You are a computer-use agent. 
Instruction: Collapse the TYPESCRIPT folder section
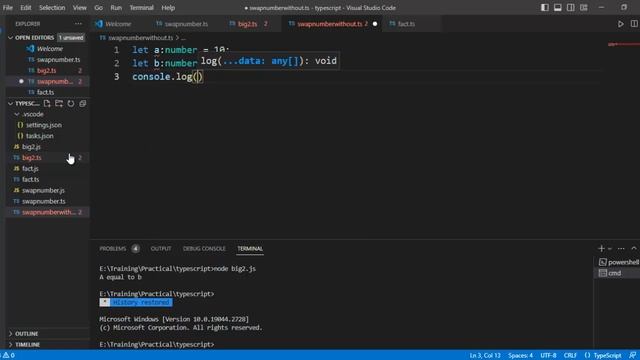(x=11, y=103)
